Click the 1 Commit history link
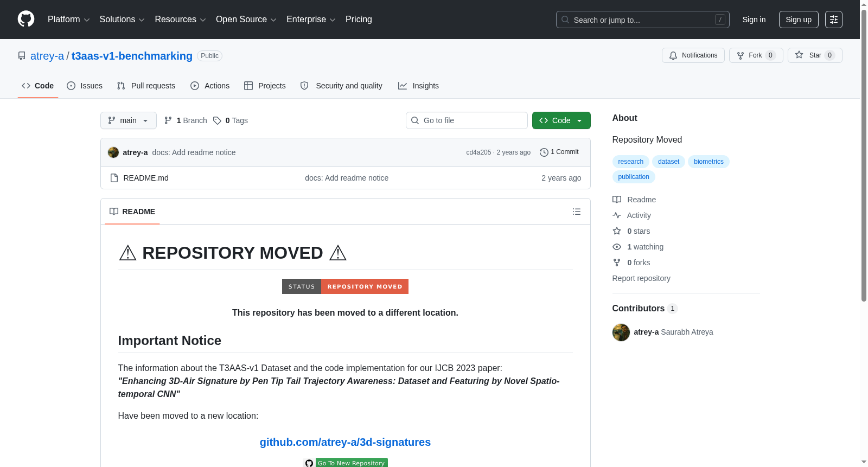Screen dimensions: 868x467 point(559,152)
